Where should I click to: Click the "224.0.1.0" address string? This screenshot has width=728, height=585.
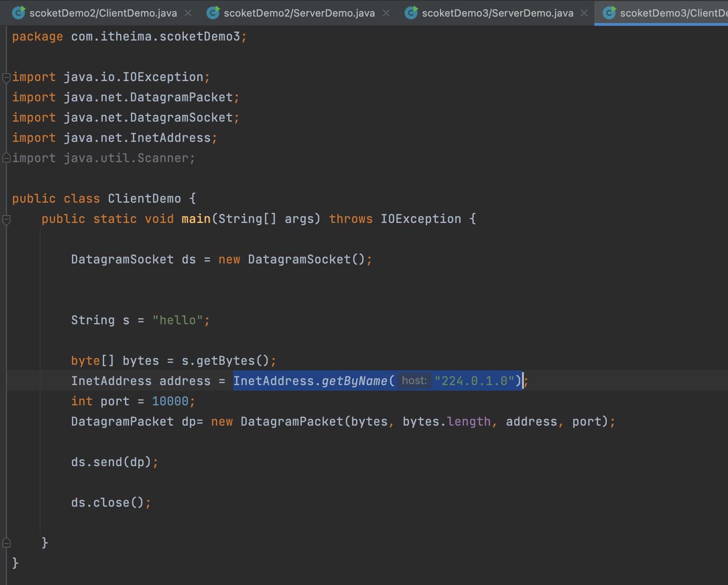(x=474, y=381)
